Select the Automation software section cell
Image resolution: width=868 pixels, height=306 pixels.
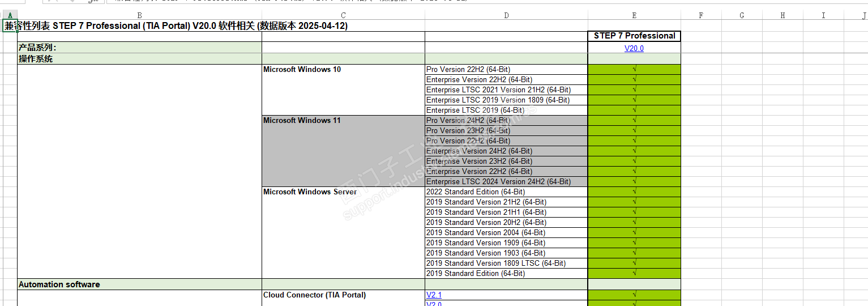[139, 284]
